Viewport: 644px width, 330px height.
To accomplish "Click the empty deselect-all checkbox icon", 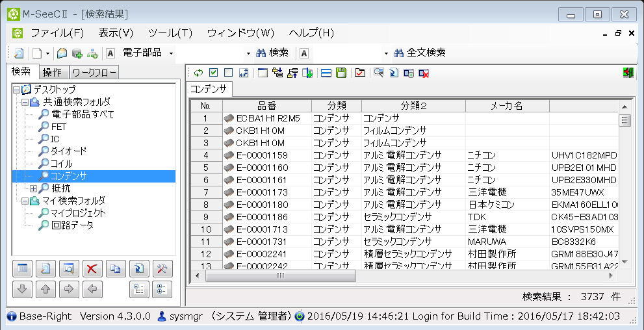I will tap(228, 73).
